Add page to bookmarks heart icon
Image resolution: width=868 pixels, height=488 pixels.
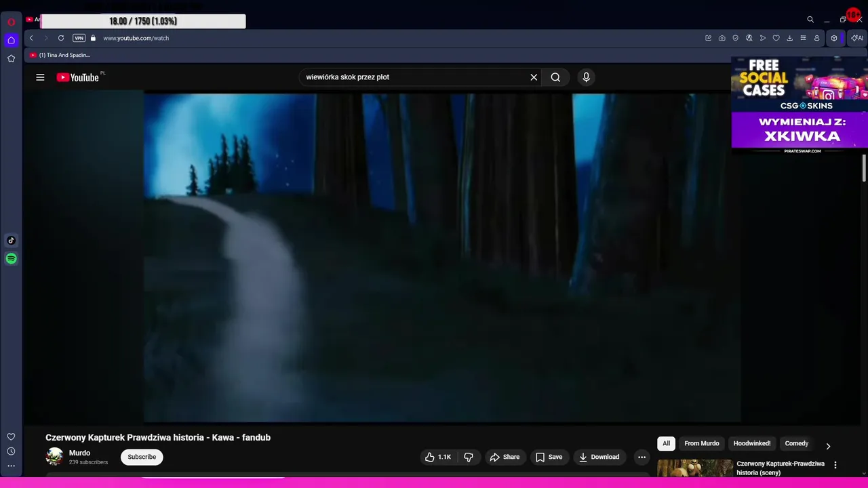point(776,38)
